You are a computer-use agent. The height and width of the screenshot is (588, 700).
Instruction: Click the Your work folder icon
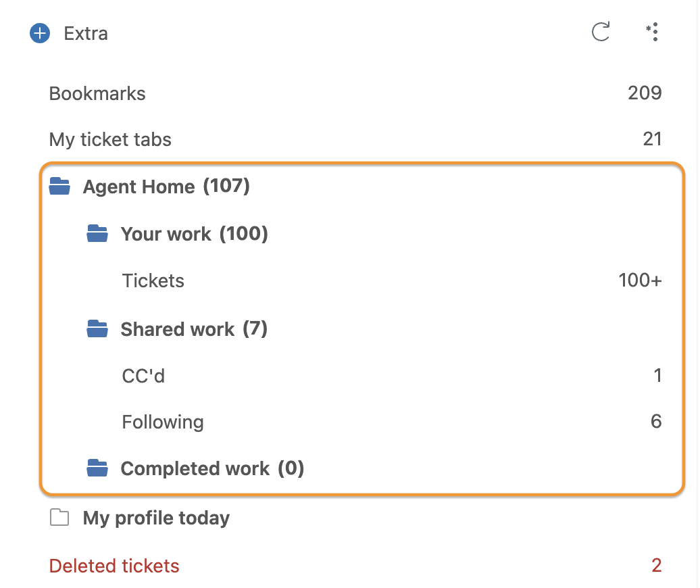click(x=97, y=233)
